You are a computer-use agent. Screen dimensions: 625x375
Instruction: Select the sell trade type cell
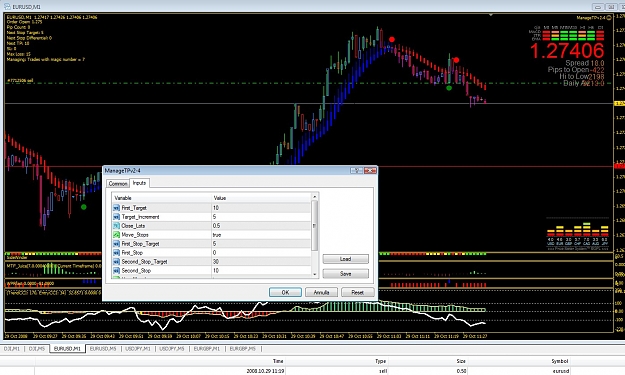coord(383,371)
